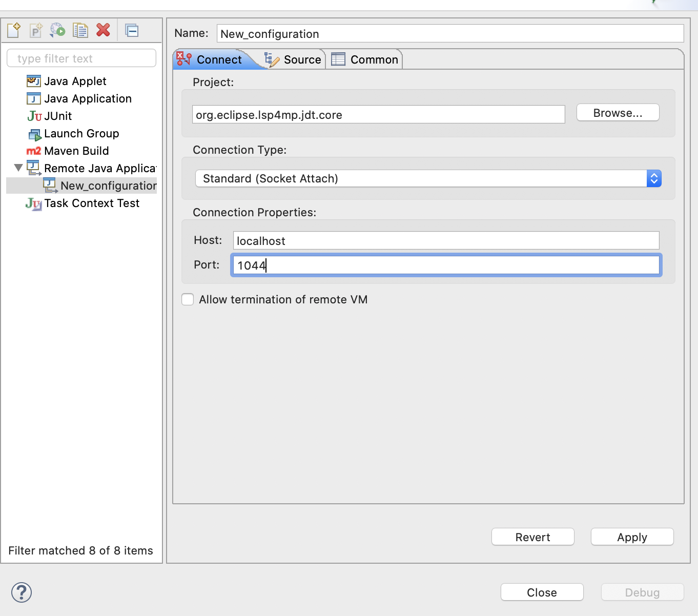The height and width of the screenshot is (616, 698).
Task: Collapse the Remote Java Application node
Action: pos(18,168)
